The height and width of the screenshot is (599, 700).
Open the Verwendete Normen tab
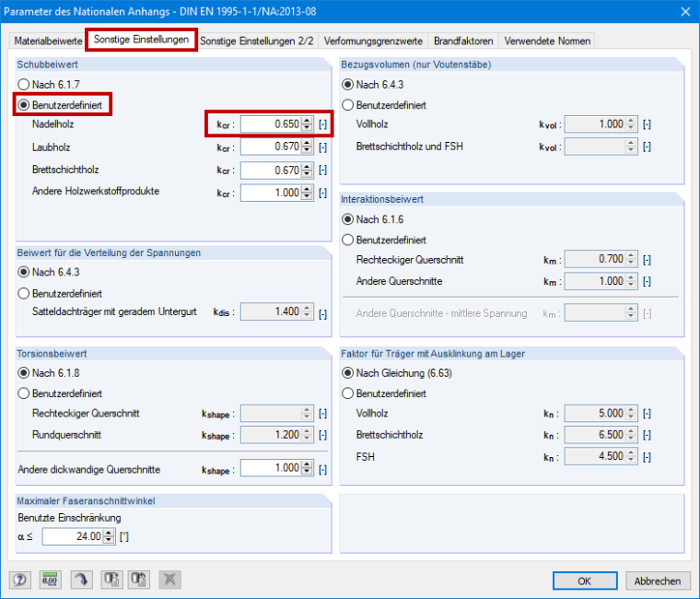547,41
